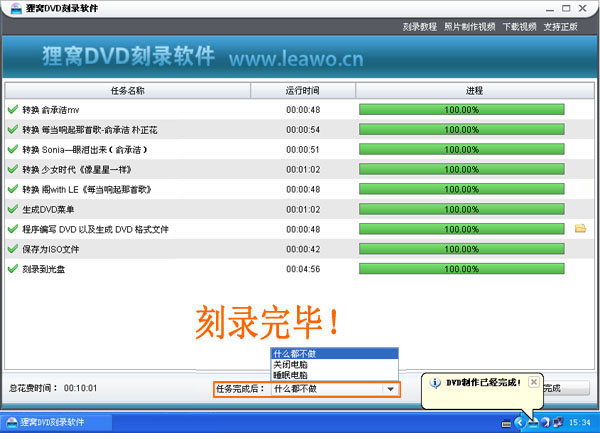Click the checkmark for 闹with LE row
This screenshot has height=433, width=600.
click(x=13, y=189)
